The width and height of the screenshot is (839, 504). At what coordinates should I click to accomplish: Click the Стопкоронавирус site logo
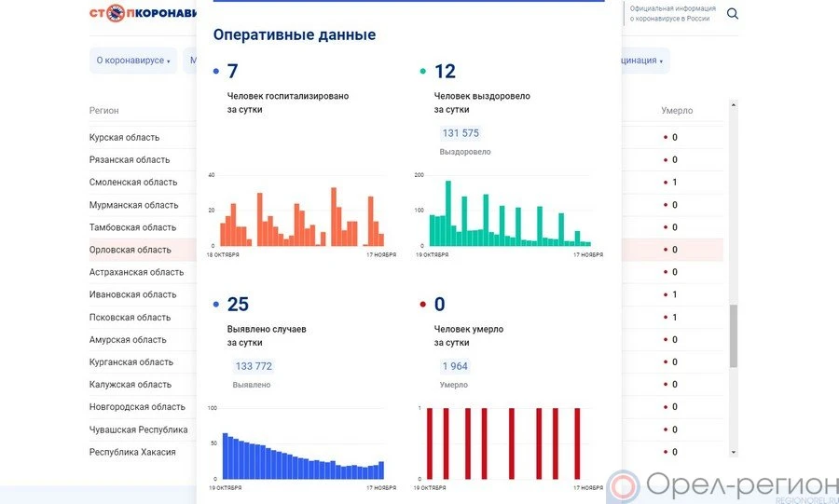coord(143,13)
